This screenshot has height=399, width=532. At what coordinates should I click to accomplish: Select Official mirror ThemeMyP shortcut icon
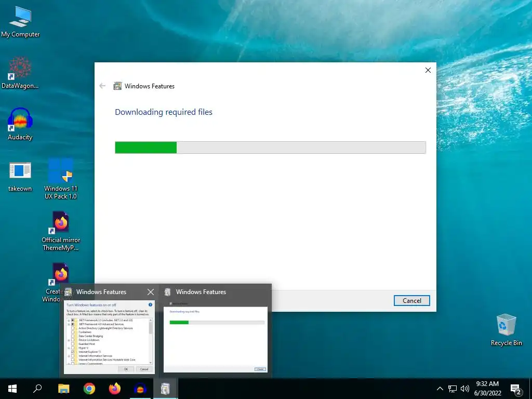[x=61, y=231]
